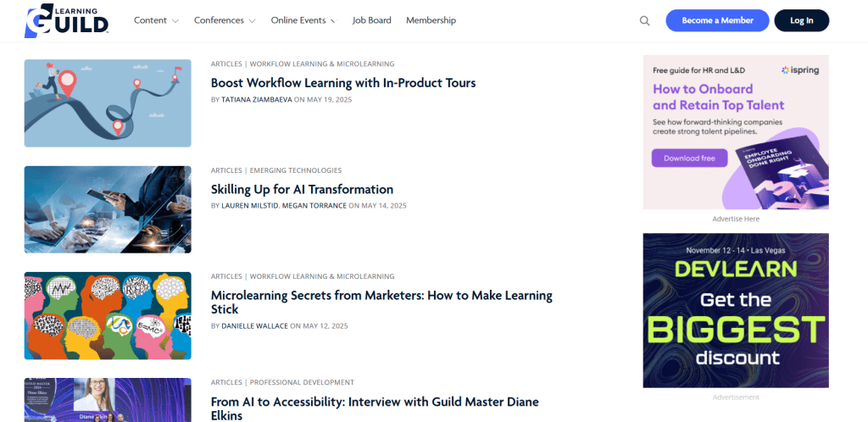The width and height of the screenshot is (868, 422).
Task: Click the Advertise Here link
Action: [x=736, y=219]
